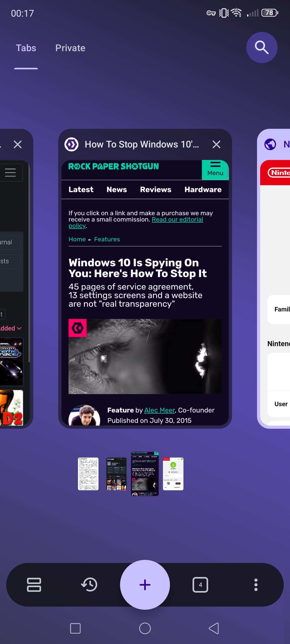290x644 pixels.
Task: Select the Nintendo page thumbnail
Action: 173,474
